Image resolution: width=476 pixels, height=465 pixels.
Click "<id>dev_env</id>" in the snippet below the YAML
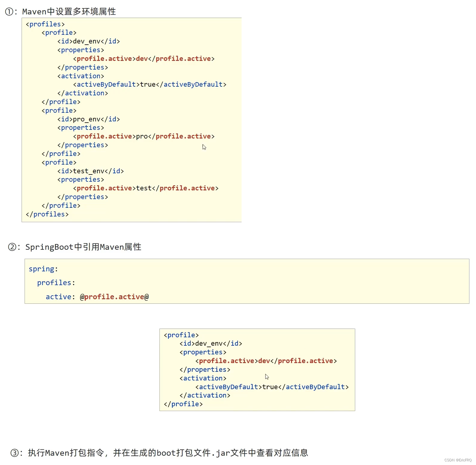(211, 343)
